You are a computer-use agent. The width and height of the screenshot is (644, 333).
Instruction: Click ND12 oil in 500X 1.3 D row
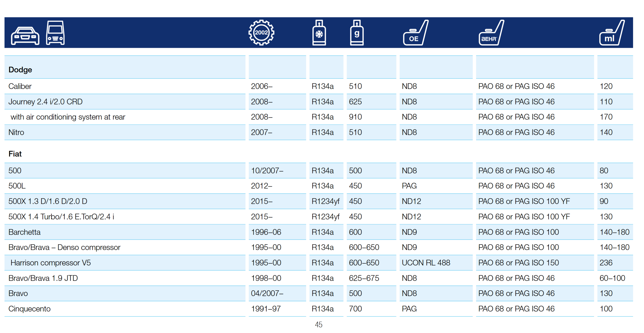[411, 201]
